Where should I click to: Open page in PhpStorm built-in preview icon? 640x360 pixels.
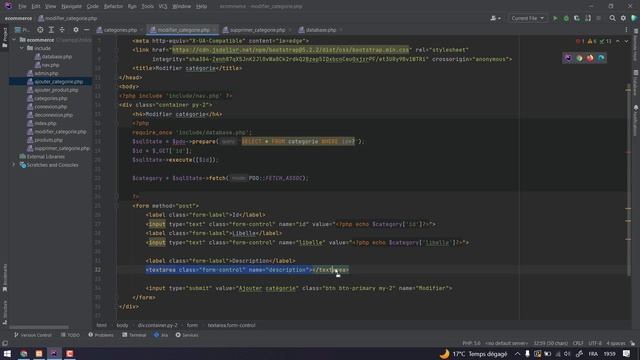[568, 58]
